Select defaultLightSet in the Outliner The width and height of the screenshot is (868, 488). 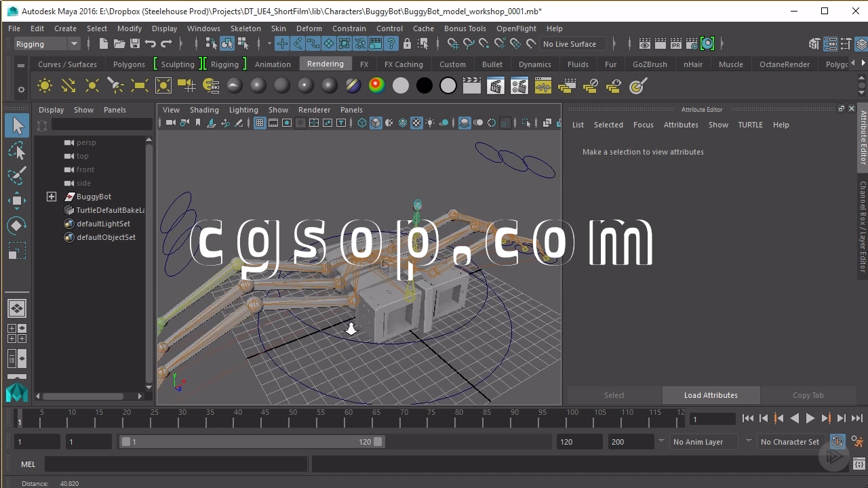[x=103, y=224]
